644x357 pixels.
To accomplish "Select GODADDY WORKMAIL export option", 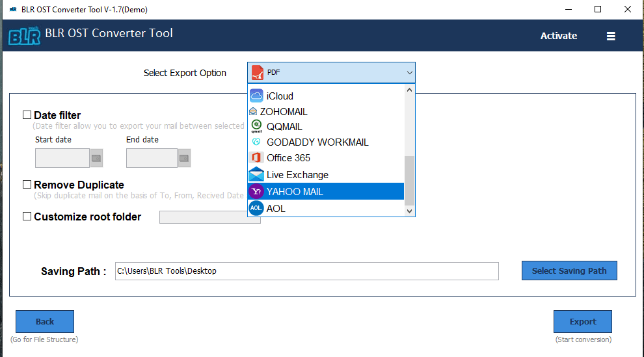I will (326, 142).
